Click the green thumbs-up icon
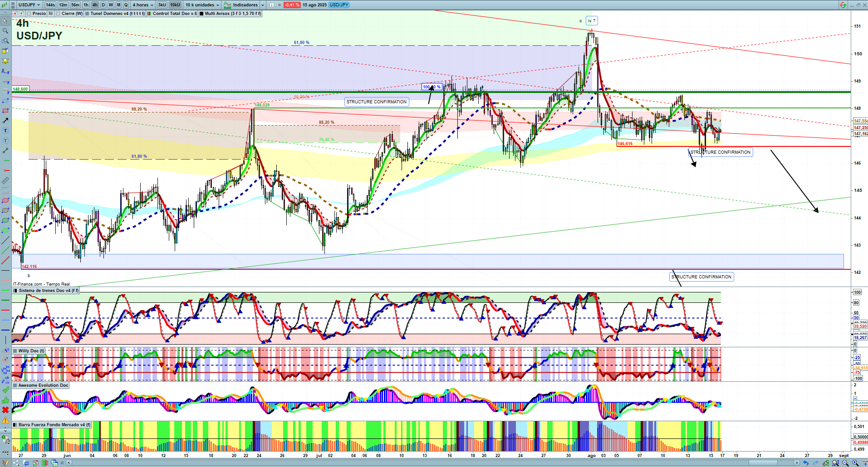Screen dimensions: 868x467 coord(5,400)
